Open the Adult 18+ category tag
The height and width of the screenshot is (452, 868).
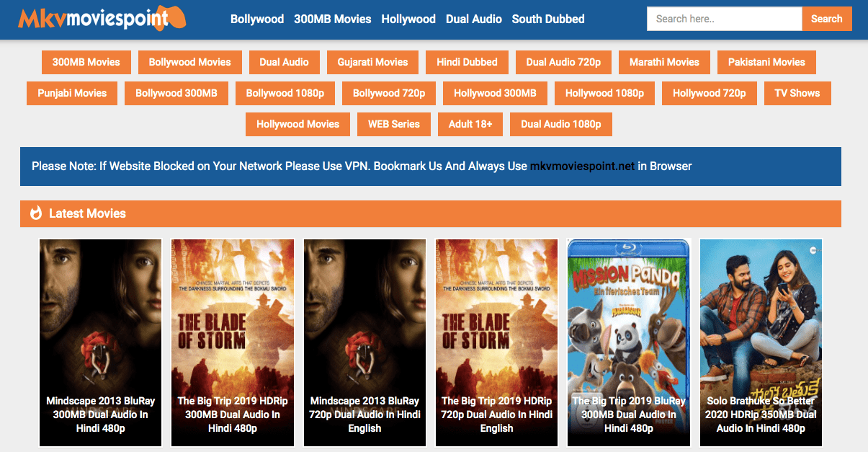[470, 124]
